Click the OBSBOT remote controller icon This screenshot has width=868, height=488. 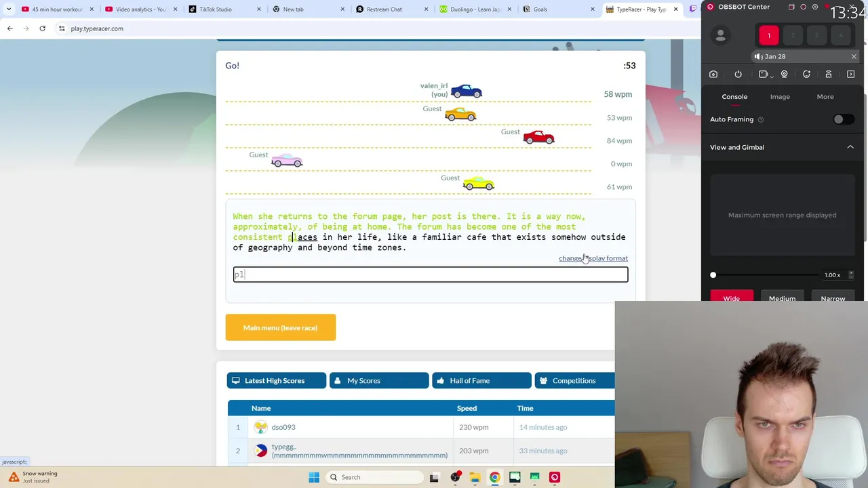click(829, 75)
